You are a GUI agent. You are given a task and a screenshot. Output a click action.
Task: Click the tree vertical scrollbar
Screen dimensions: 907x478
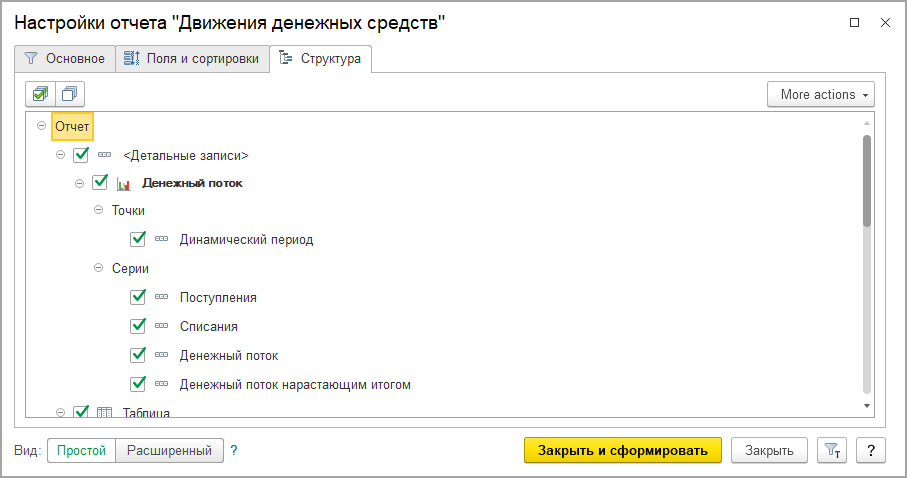tap(867, 180)
